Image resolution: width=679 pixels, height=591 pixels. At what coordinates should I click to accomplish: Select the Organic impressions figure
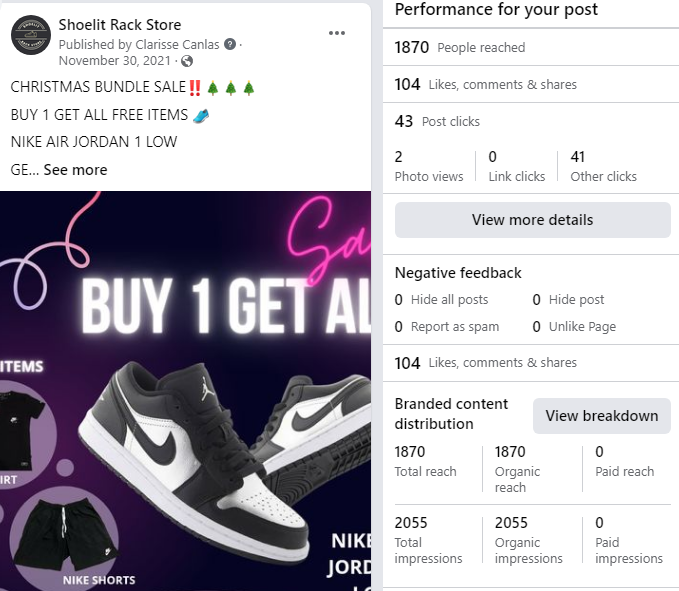pyautogui.click(x=528, y=540)
